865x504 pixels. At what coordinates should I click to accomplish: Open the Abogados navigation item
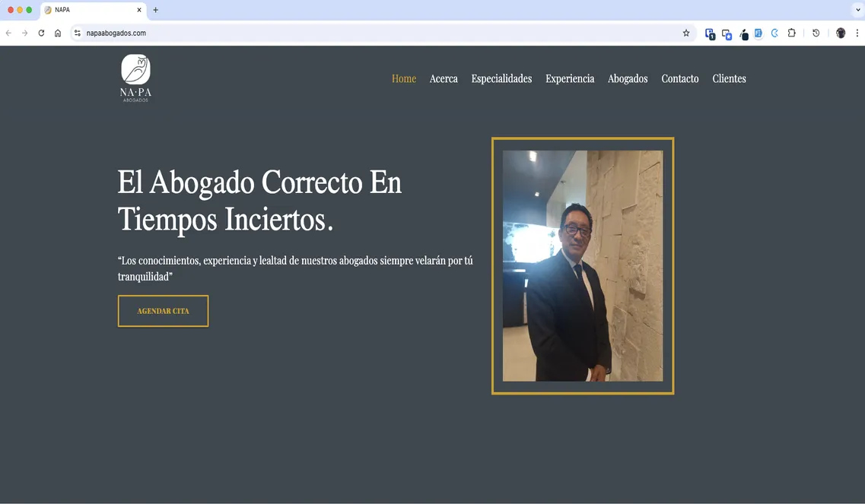[628, 79]
